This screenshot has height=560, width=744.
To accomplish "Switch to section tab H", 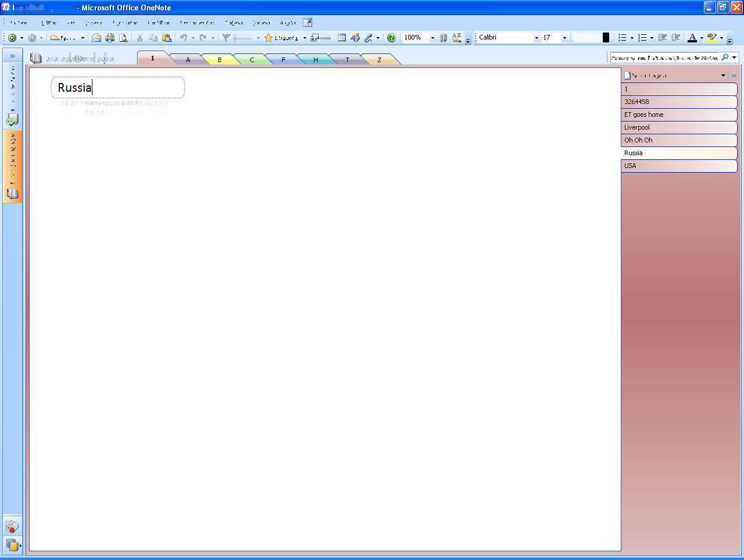I will pyautogui.click(x=316, y=59).
